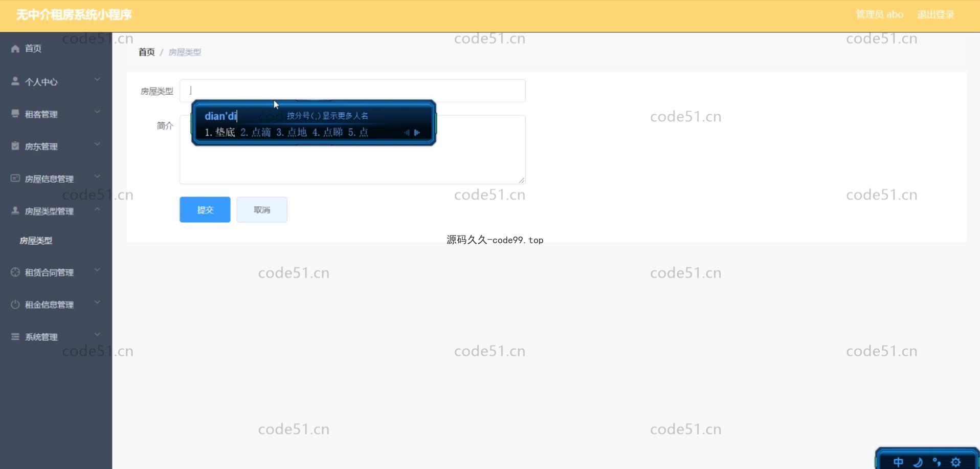Open IME settings gear icon
Image resolution: width=980 pixels, height=469 pixels.
click(955, 462)
